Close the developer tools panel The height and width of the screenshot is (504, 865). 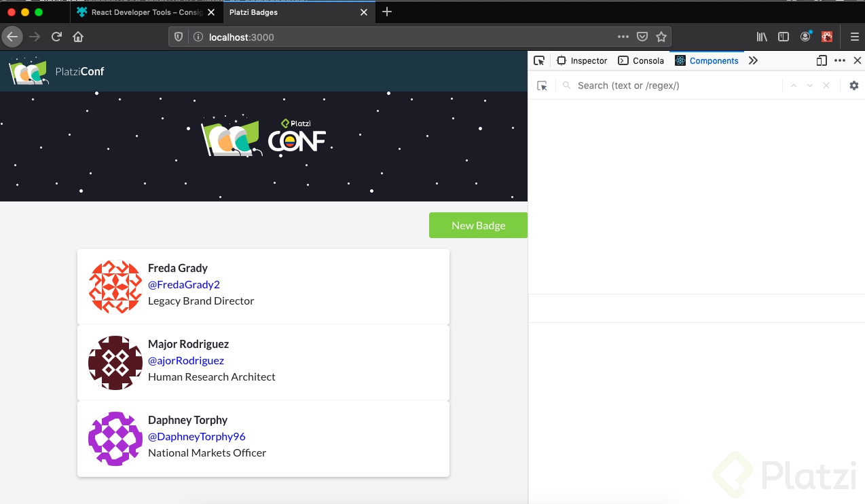pos(857,60)
